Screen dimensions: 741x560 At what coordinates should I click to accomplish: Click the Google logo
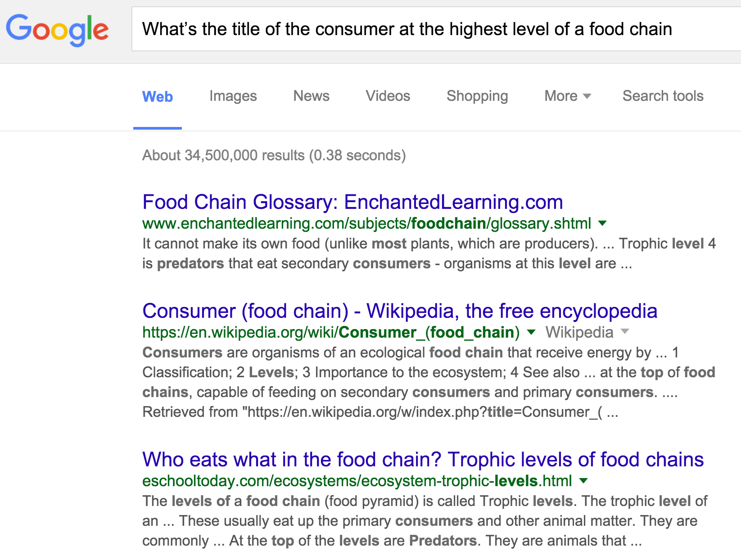point(57,30)
